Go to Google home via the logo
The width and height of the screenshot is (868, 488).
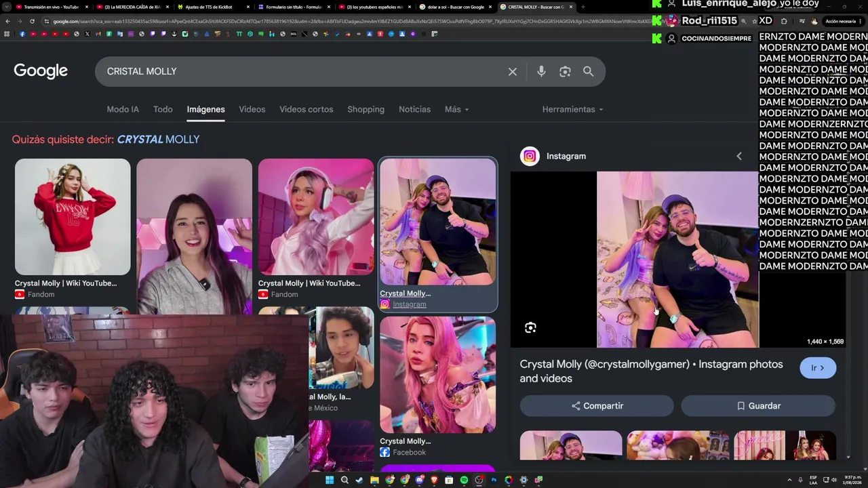tap(41, 71)
